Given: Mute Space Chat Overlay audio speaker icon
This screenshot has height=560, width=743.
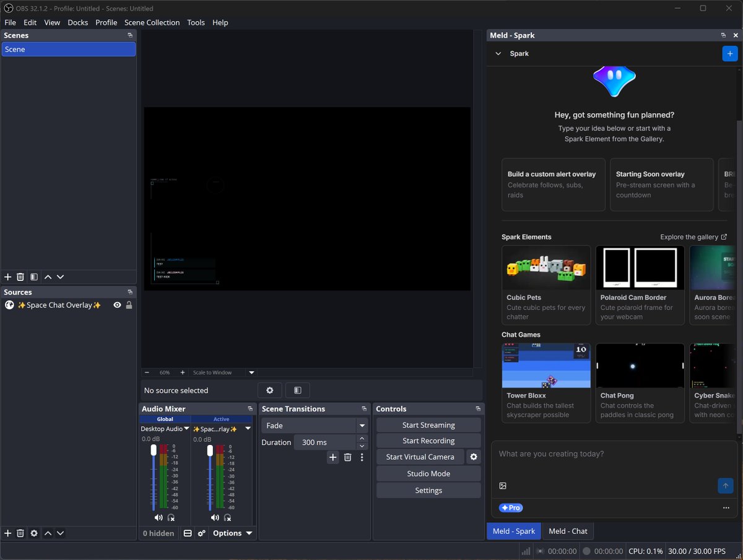Looking at the screenshot, I should (215, 518).
